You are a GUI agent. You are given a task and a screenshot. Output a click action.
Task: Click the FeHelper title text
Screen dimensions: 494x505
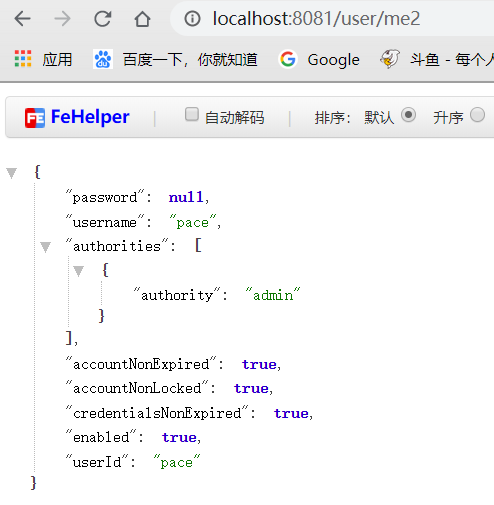[x=90, y=117]
